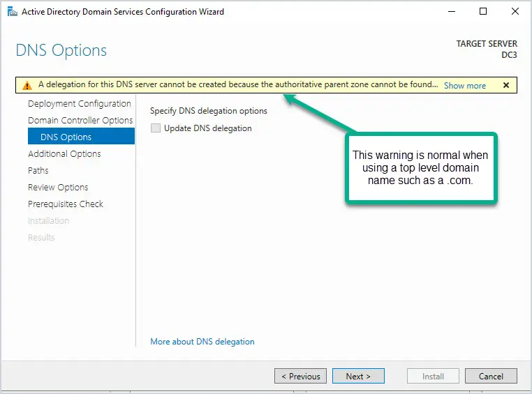Image resolution: width=532 pixels, height=394 pixels.
Task: Dismiss the delegation warning banner
Action: click(x=506, y=85)
